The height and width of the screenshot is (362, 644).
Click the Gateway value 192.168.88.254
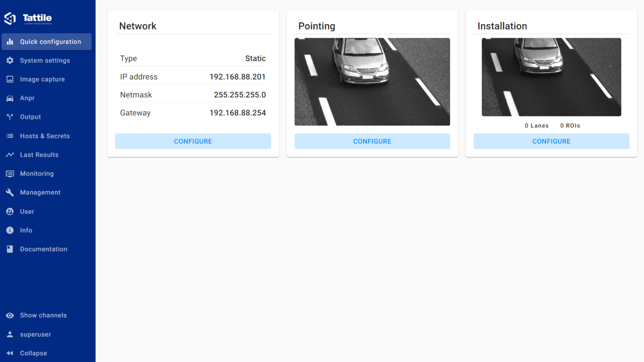(x=238, y=113)
